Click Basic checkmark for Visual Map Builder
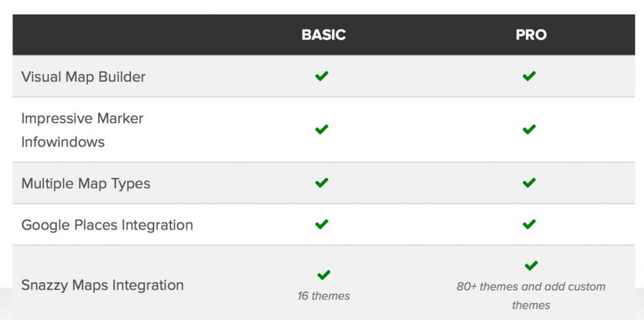 [x=321, y=76]
